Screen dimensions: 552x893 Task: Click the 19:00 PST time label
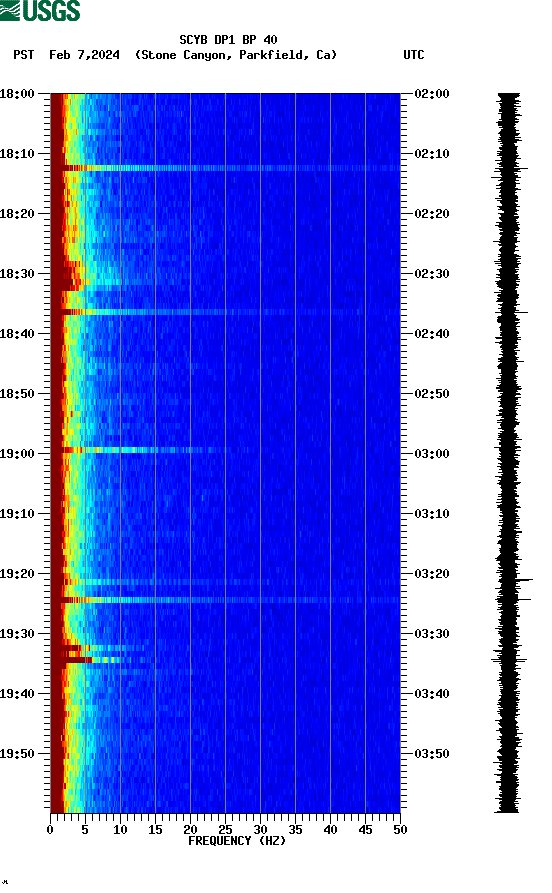point(17,454)
